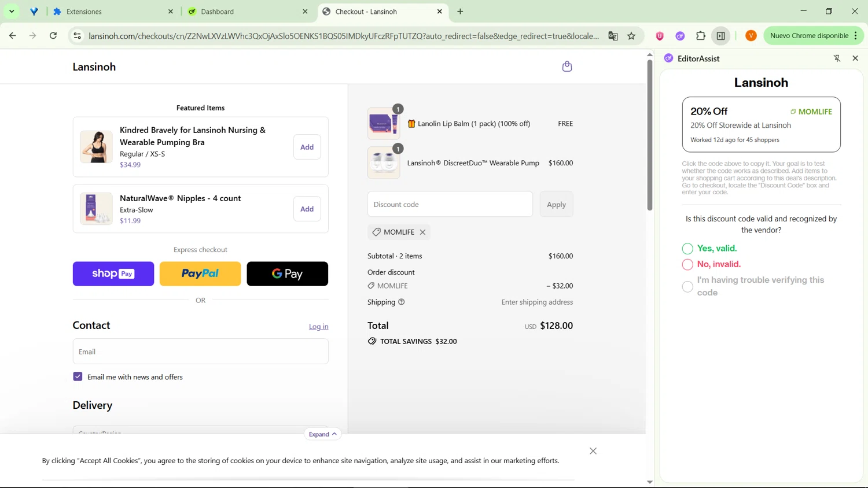Unpin the EditorAssist side panel
Viewport: 868px width, 488px height.
coord(837,58)
